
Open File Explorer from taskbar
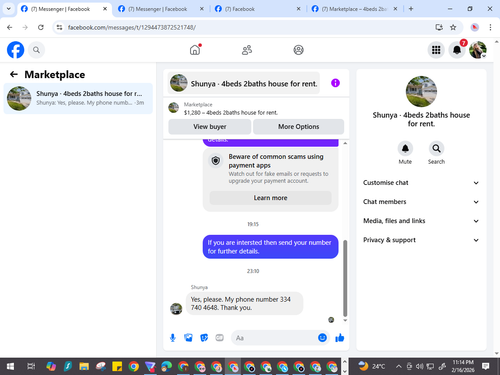point(84,367)
